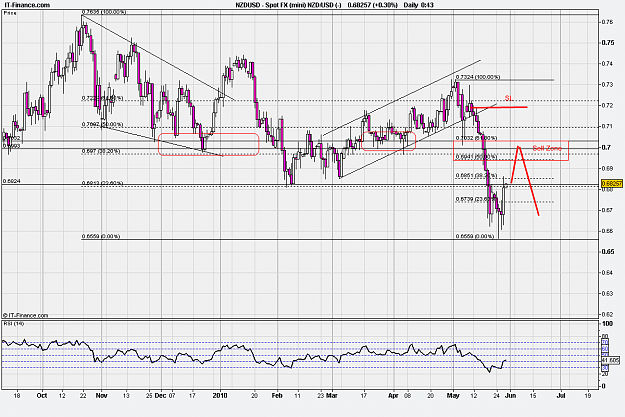Screen dimensions: 625x417
Task: Click Apr on the date axis
Action: 393,395
